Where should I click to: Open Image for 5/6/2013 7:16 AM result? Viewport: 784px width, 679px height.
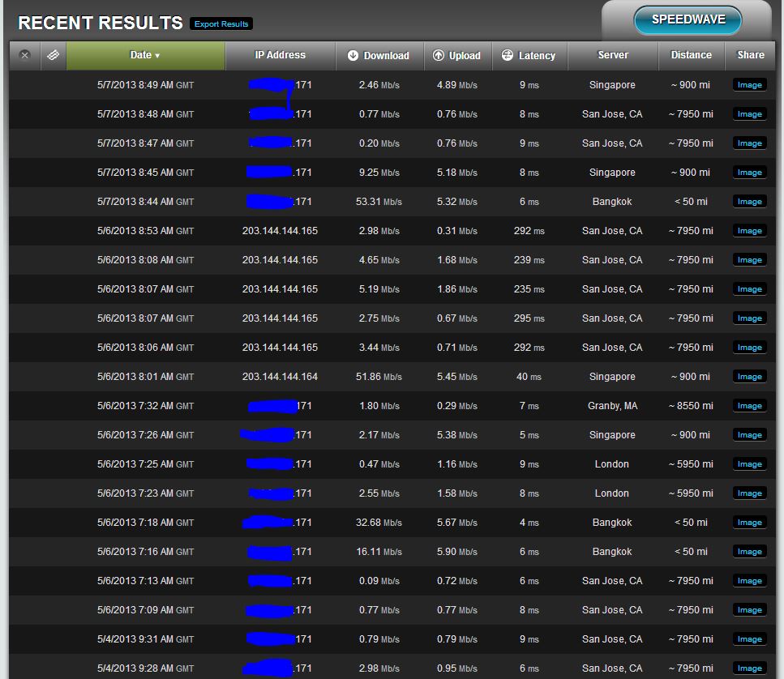coord(749,552)
